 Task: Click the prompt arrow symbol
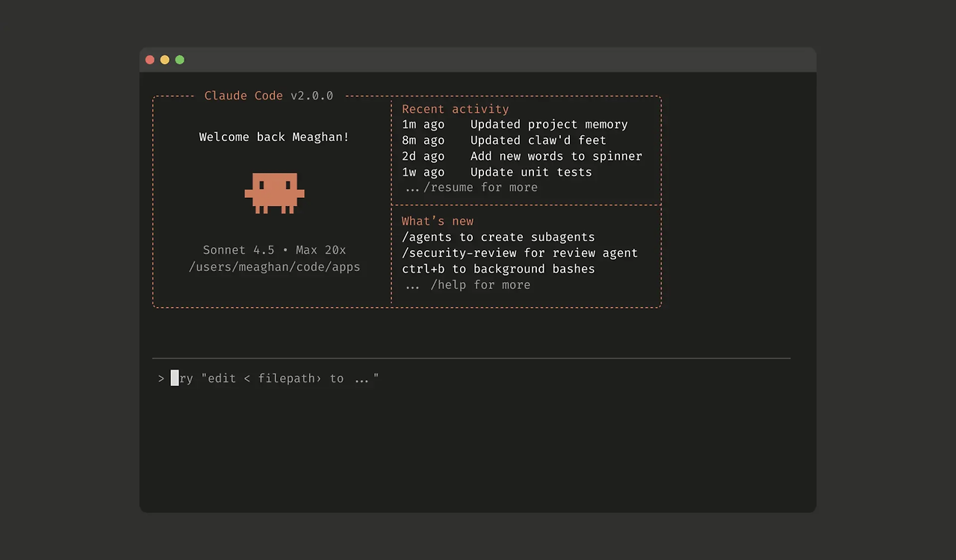pos(161,379)
